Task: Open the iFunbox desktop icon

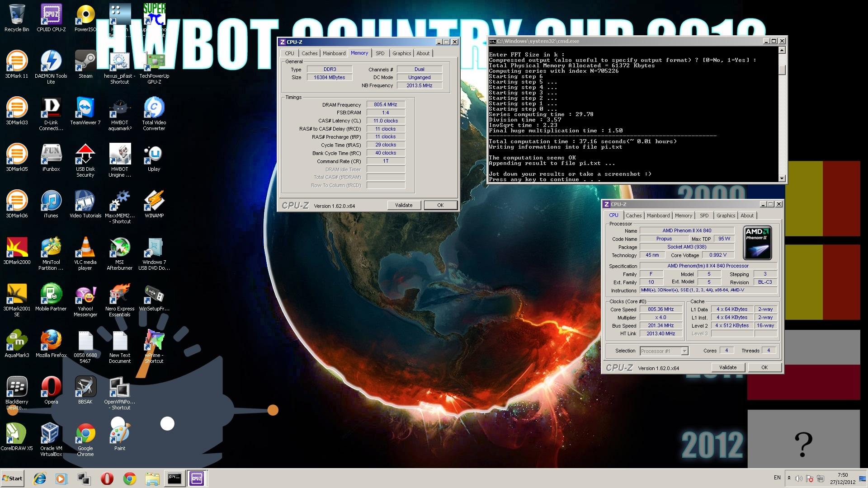Action: [x=51, y=158]
